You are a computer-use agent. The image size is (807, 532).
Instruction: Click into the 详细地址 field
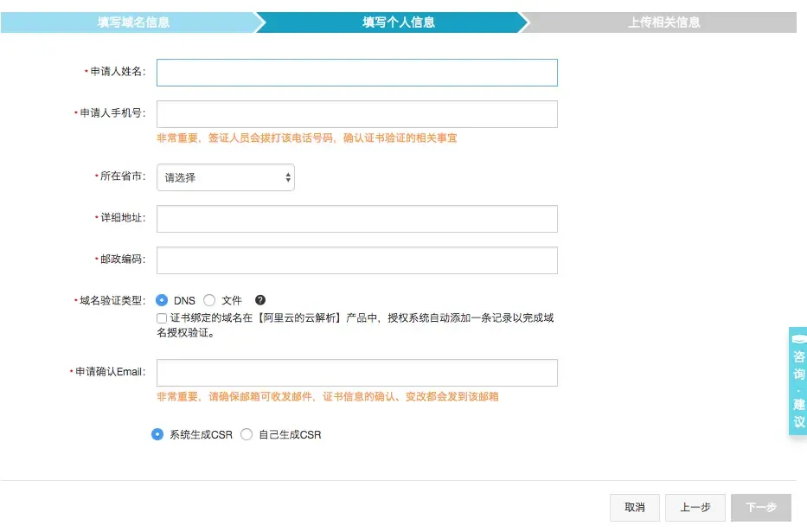point(356,219)
